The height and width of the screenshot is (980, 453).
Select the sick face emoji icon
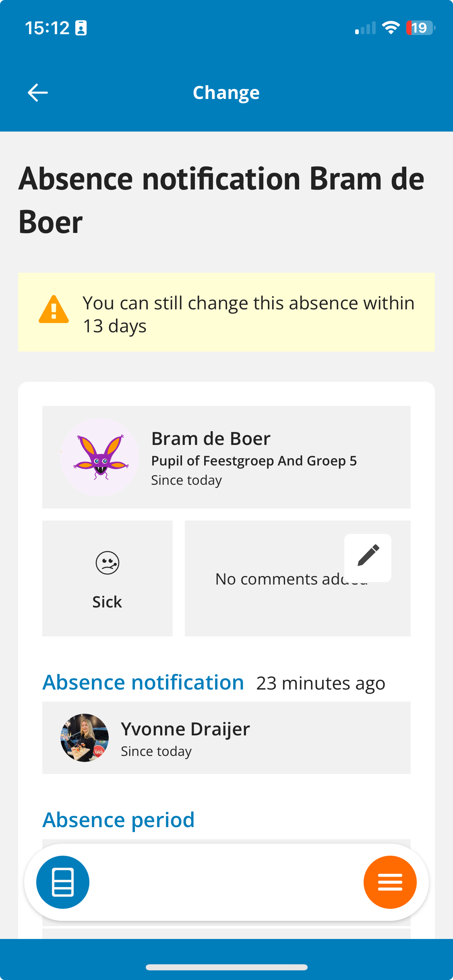[x=108, y=563]
